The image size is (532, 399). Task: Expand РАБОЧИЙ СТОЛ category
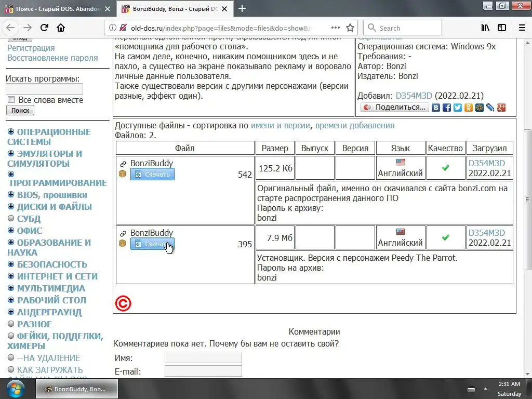pyautogui.click(x=11, y=300)
